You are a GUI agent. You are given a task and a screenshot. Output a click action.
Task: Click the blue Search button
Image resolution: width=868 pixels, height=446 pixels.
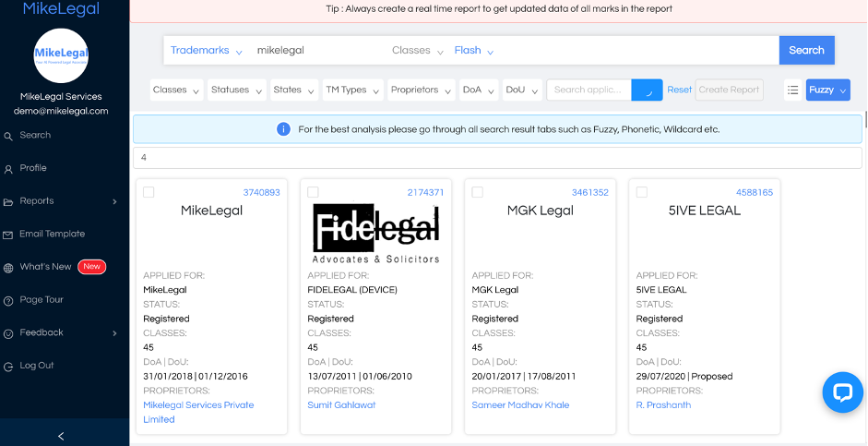(x=806, y=51)
